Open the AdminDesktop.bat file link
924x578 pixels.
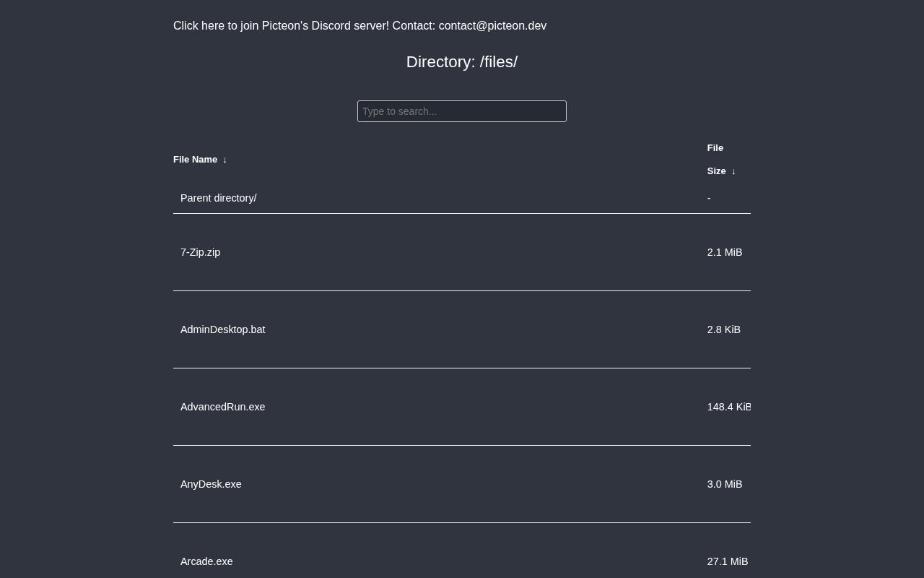coord(222,329)
